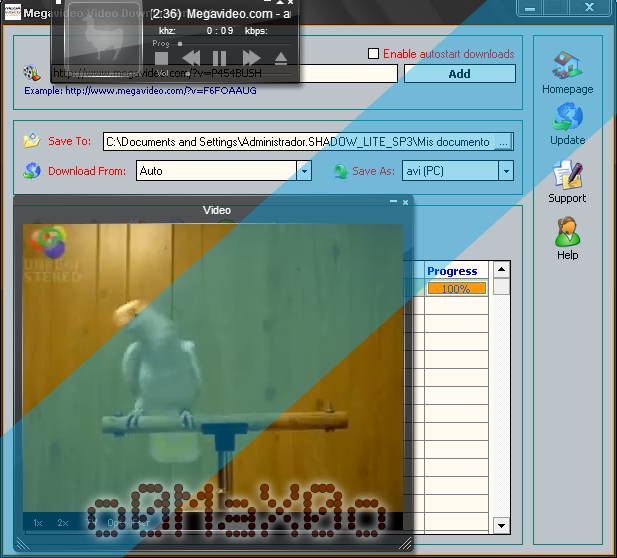Click the green Save As arrow icon
This screenshot has height=558, width=617.
pos(341,171)
